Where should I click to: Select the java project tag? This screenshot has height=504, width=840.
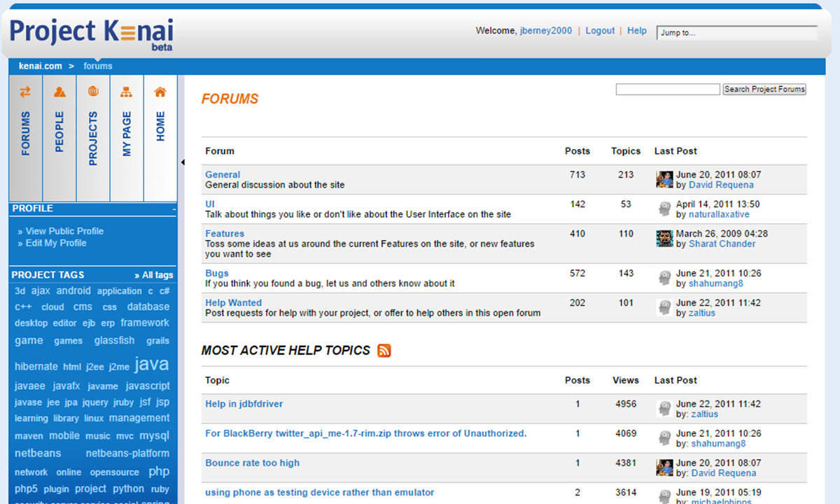(151, 364)
